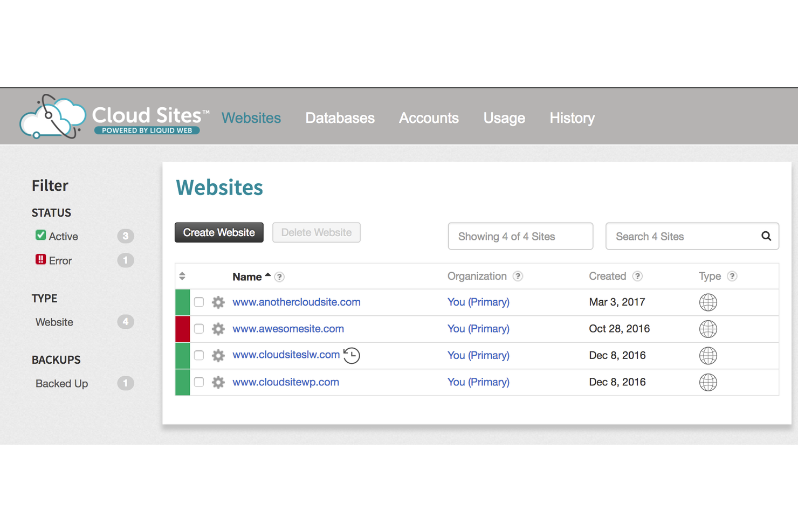This screenshot has height=532, width=798.
Task: Open the Created column help dropdown
Action: click(x=638, y=276)
